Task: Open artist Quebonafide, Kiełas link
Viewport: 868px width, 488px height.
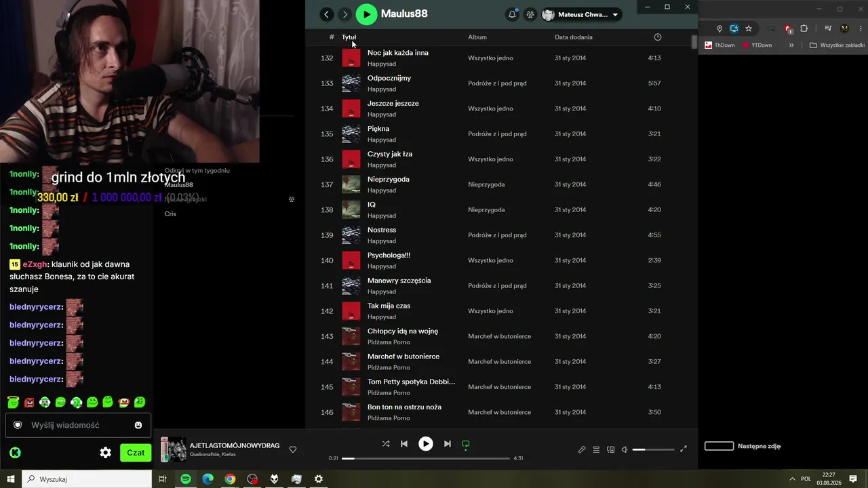Action: (213, 454)
